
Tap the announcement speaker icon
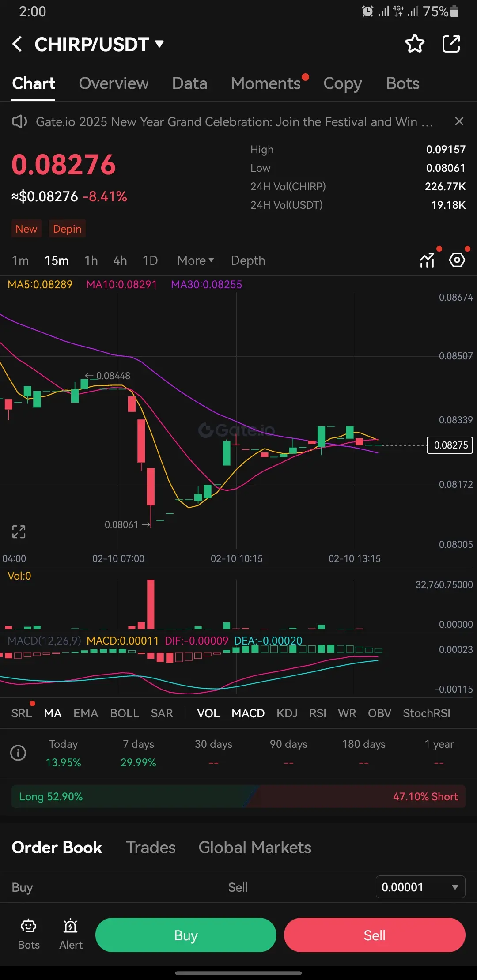19,121
